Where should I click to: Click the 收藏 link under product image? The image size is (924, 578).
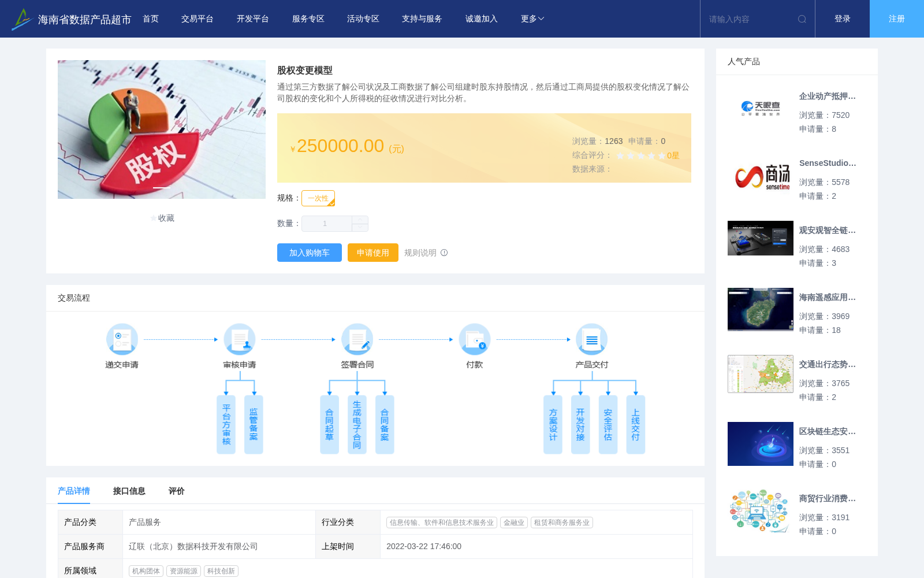(166, 218)
